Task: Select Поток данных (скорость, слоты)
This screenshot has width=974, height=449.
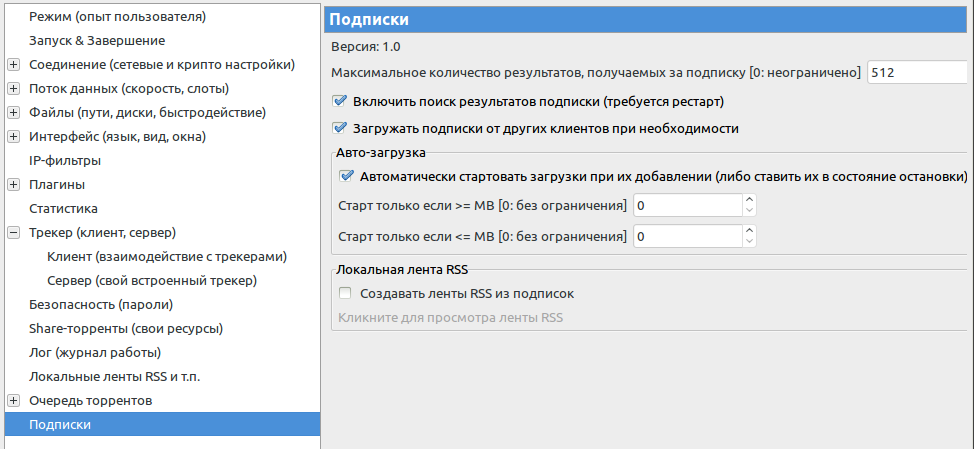Action: point(129,89)
